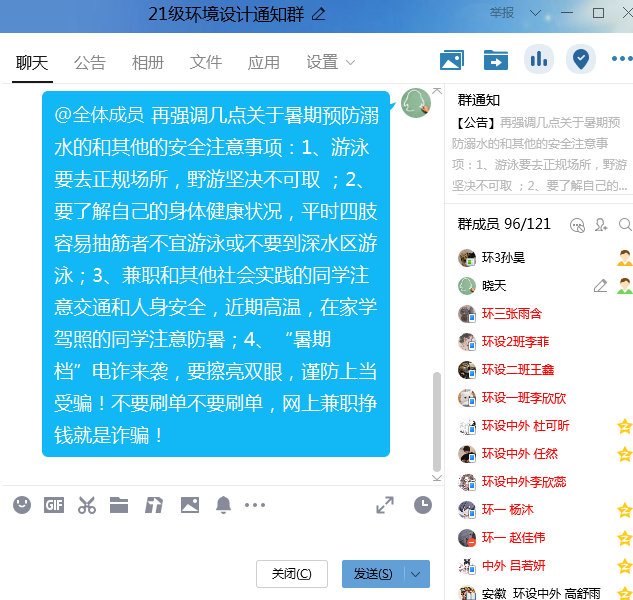The width and height of the screenshot is (633, 600).
Task: Open group album picture icon at top right
Action: 452,59
